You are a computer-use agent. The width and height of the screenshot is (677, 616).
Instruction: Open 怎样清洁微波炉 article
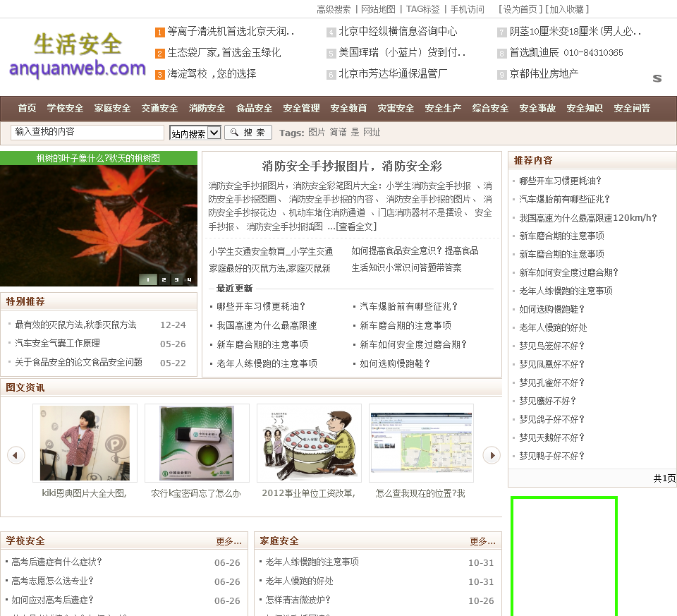tap(298, 600)
